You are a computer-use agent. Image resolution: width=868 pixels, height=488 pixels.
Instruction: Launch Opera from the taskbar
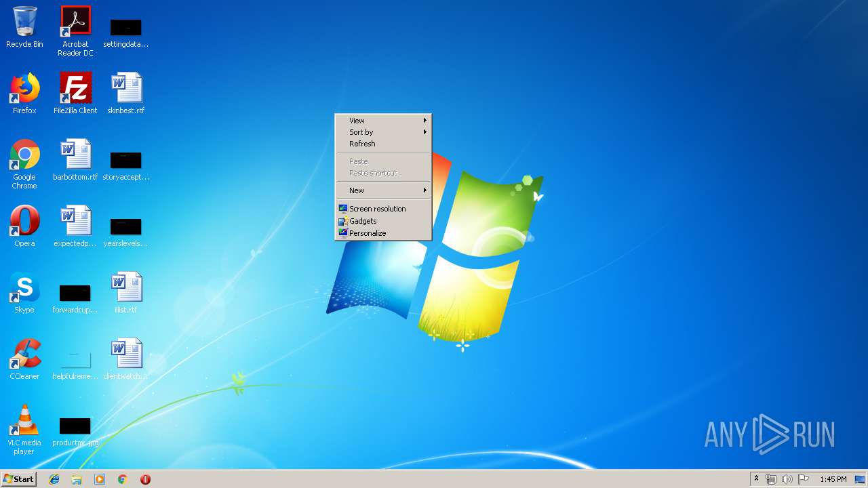tap(145, 479)
